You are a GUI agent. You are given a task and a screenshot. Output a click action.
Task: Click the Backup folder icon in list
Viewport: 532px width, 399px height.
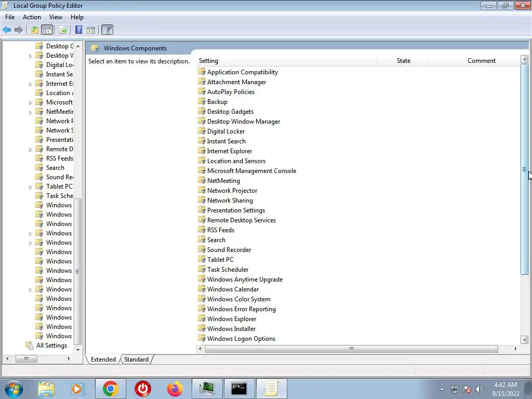pos(202,101)
